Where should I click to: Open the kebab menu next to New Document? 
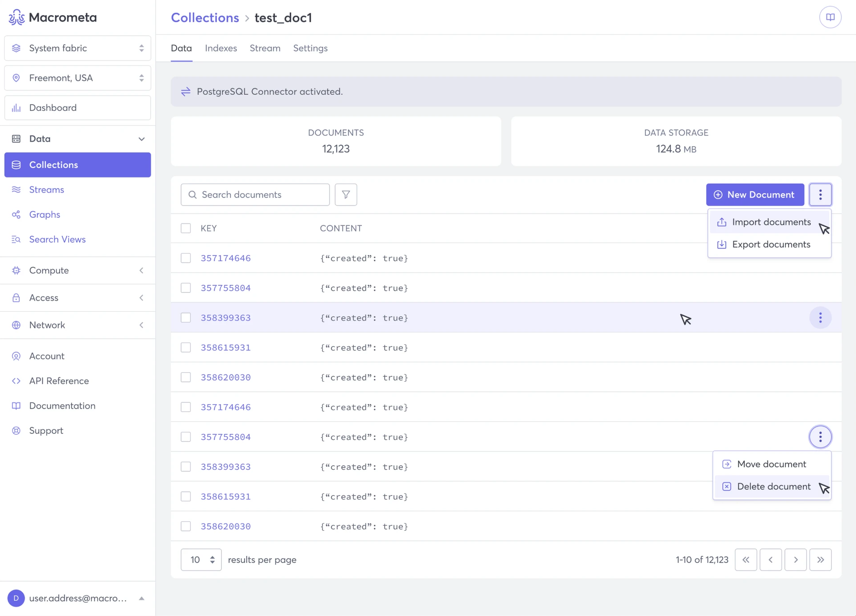[820, 194]
